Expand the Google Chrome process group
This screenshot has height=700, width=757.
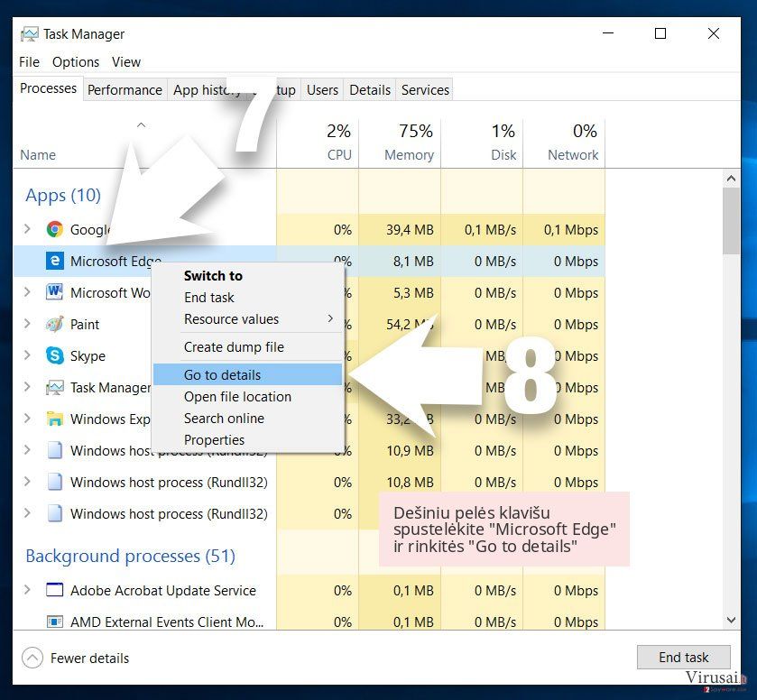point(27,229)
